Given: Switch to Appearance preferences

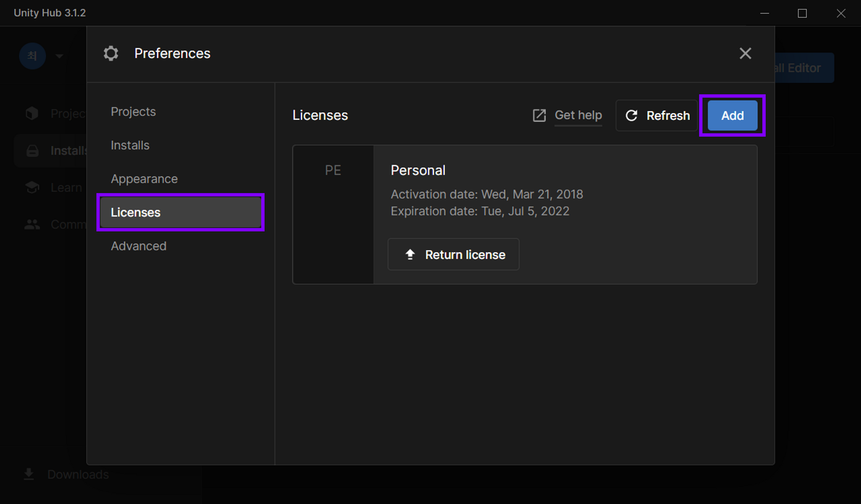Looking at the screenshot, I should (144, 179).
